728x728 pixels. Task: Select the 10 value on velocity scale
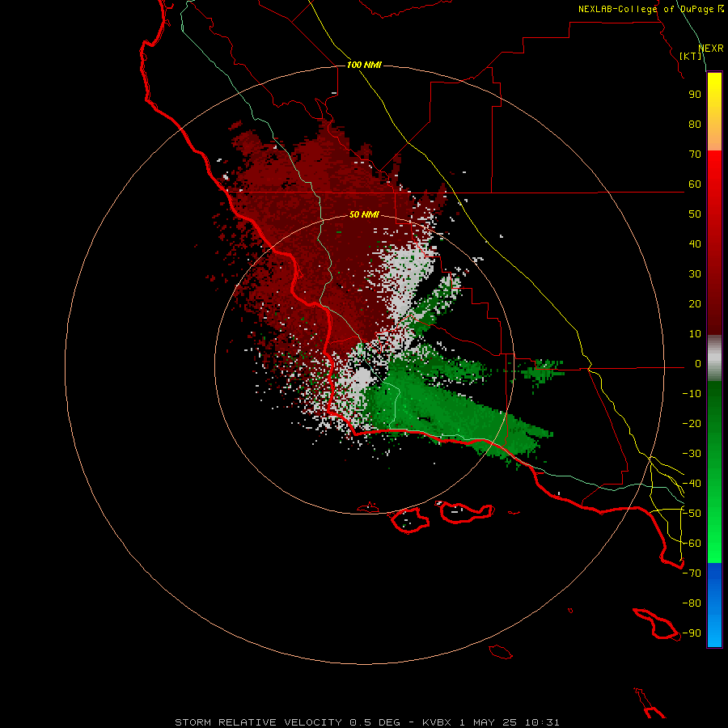coord(695,334)
